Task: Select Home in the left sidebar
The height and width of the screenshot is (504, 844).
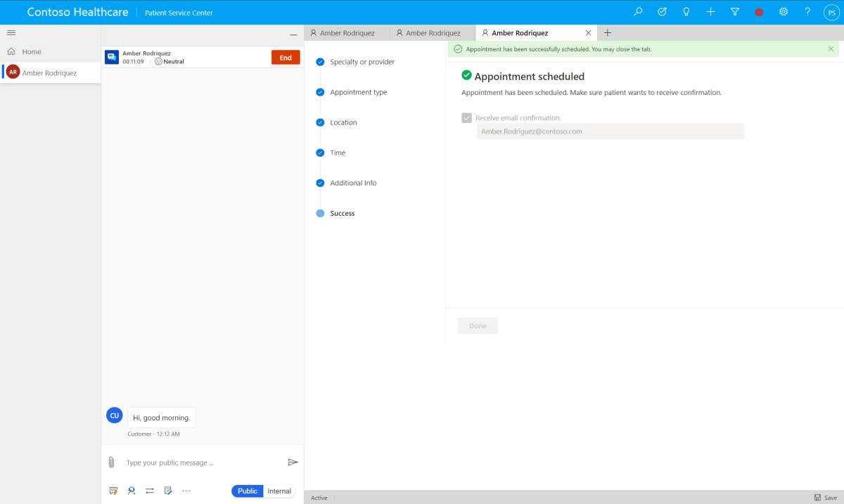Action: (32, 51)
